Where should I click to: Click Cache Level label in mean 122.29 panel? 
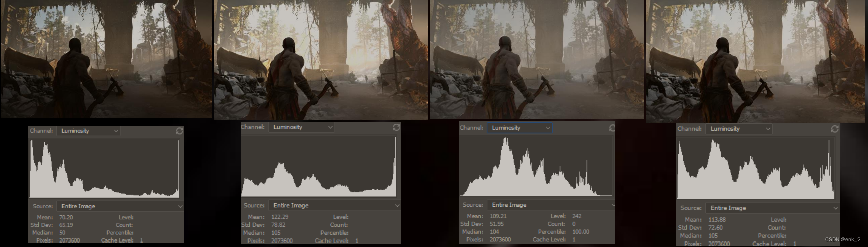(331, 241)
